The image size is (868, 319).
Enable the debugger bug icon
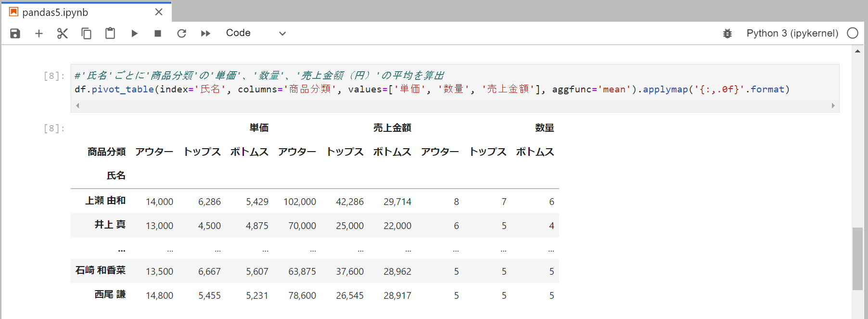click(728, 33)
